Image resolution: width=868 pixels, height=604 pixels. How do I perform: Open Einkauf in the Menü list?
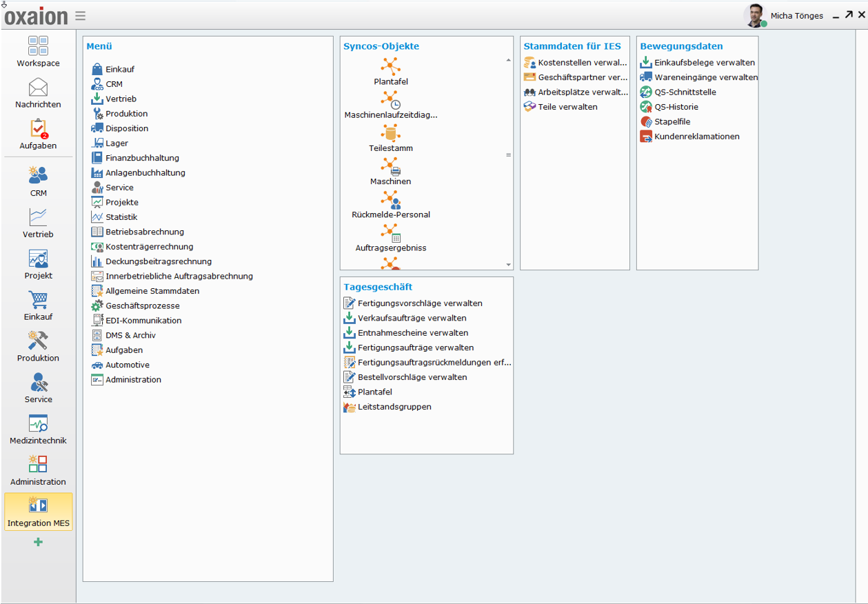click(113, 70)
